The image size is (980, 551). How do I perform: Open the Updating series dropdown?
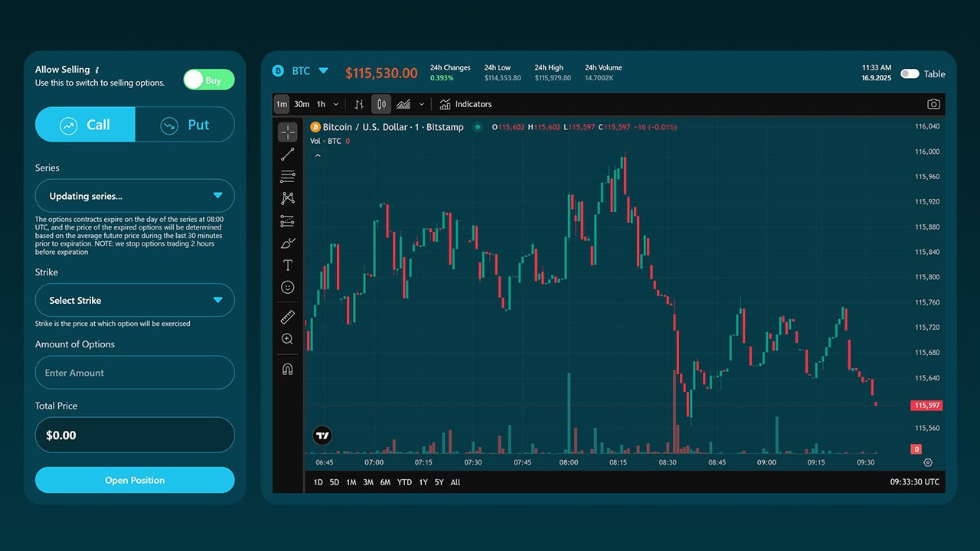135,196
